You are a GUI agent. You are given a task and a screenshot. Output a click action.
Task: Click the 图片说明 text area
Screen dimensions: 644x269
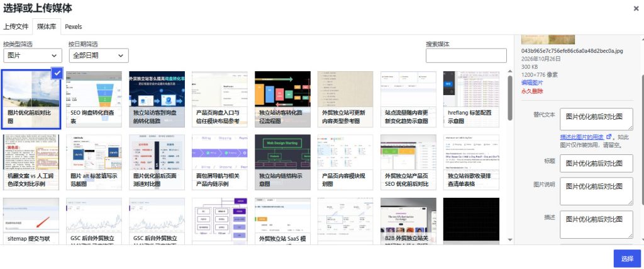(x=596, y=192)
